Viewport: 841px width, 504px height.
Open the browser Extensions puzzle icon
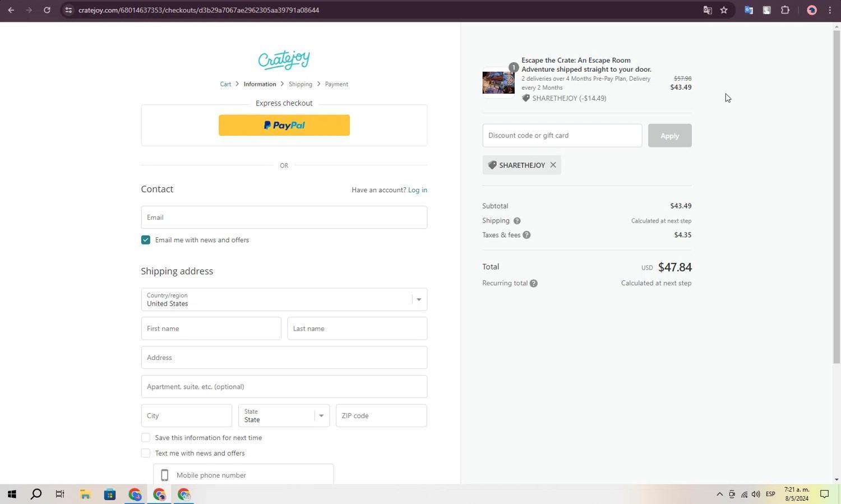[x=785, y=10]
